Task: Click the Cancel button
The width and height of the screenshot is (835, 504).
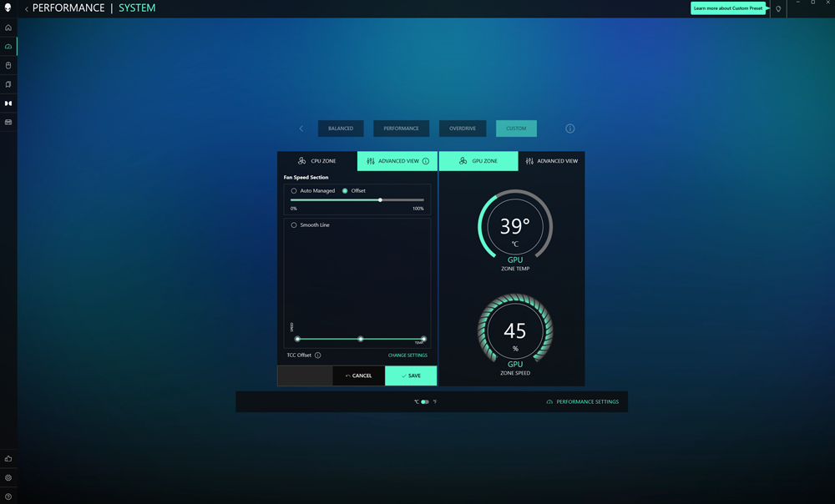Action: point(358,375)
